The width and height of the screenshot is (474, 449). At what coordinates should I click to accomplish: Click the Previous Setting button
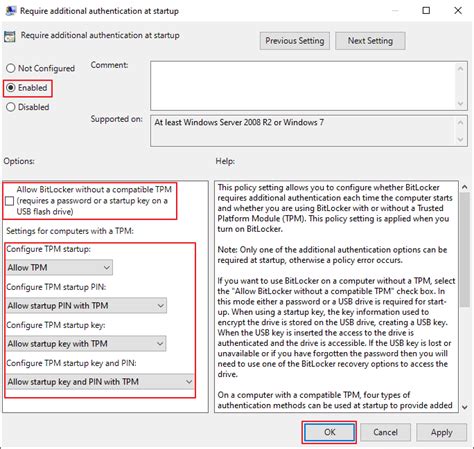(x=295, y=41)
